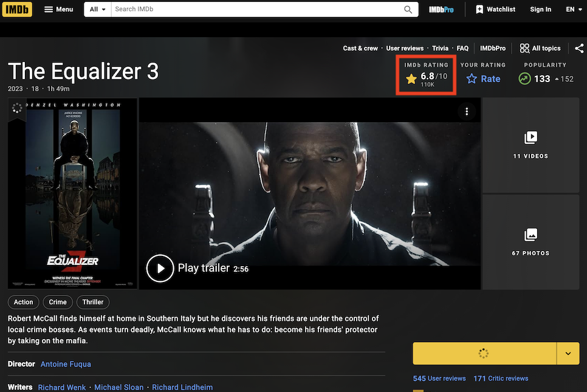Click the popularity trend arrow icon
This screenshot has height=392, width=587.
[x=524, y=78]
